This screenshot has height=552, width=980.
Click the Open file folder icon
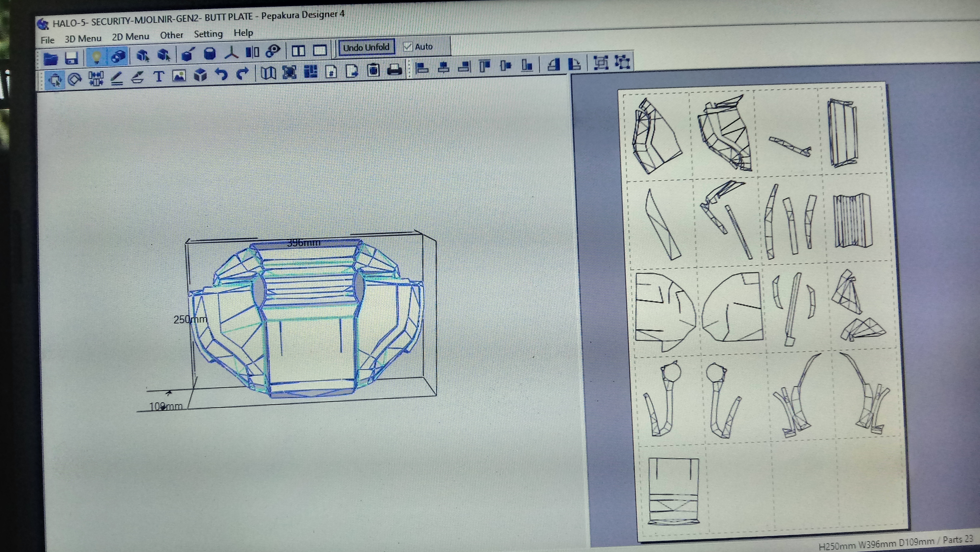coord(50,58)
